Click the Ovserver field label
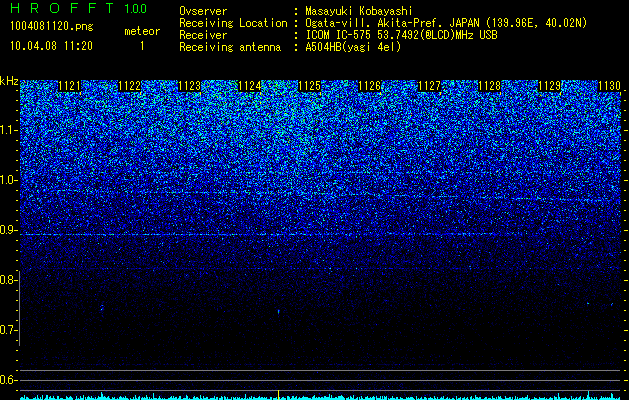Viewport: 629px width, 400px height. (203, 11)
